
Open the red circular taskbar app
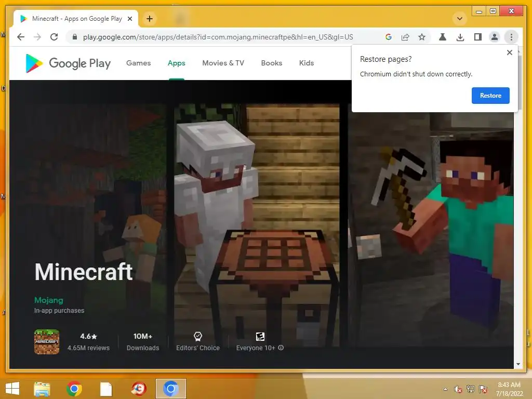pos(138,389)
